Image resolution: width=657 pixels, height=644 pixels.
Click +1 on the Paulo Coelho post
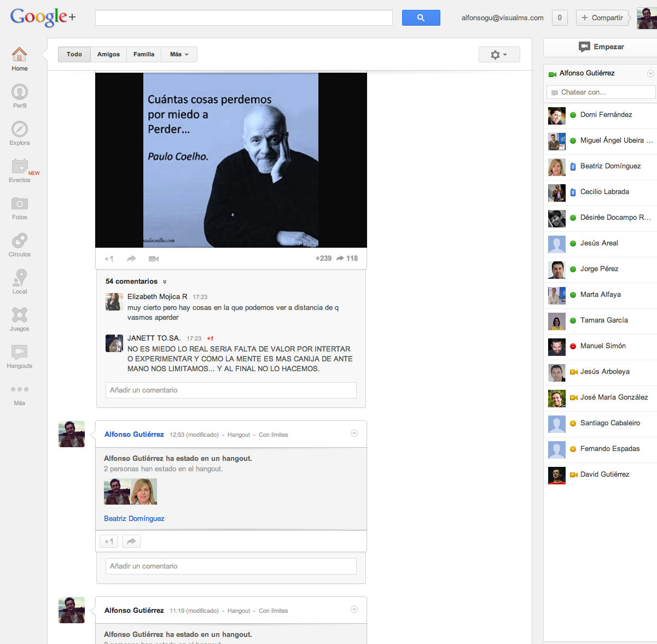pyautogui.click(x=109, y=259)
